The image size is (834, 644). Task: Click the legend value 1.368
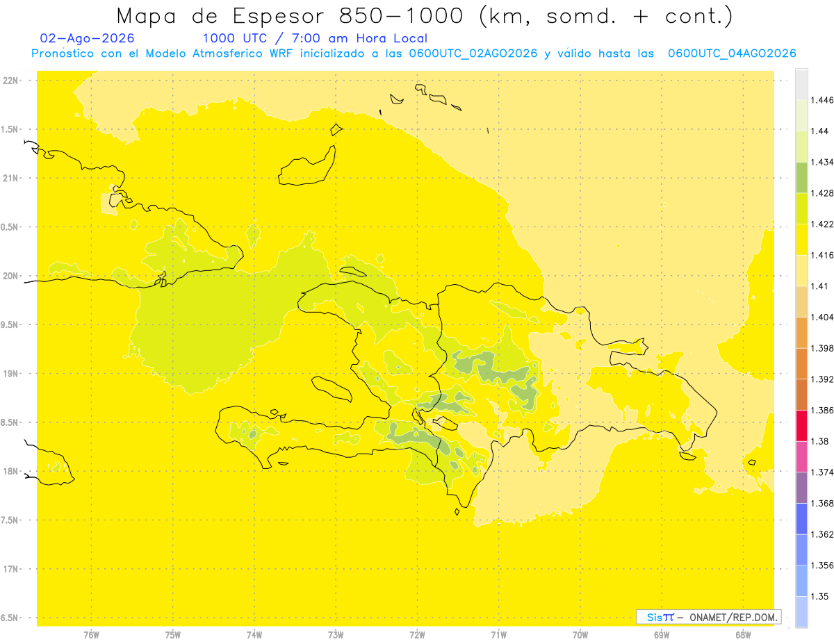(822, 503)
